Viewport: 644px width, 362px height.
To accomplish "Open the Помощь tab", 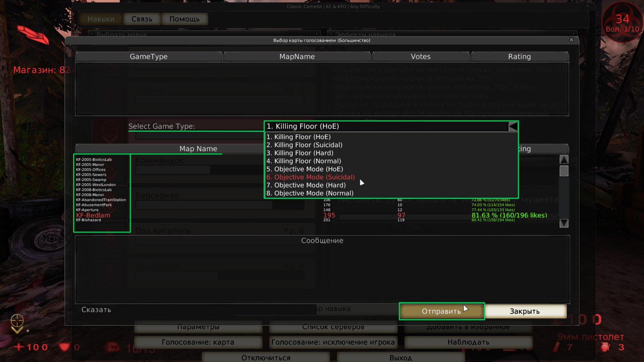I will click(x=185, y=19).
